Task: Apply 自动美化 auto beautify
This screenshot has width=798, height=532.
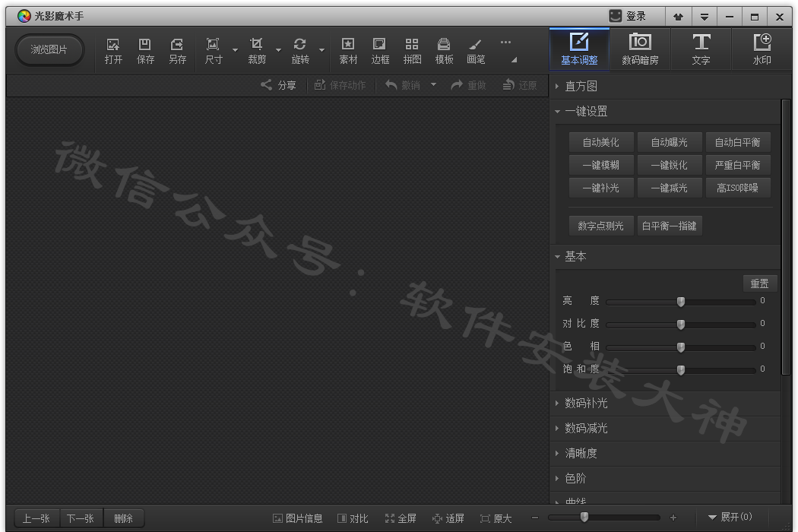Action: click(601, 142)
